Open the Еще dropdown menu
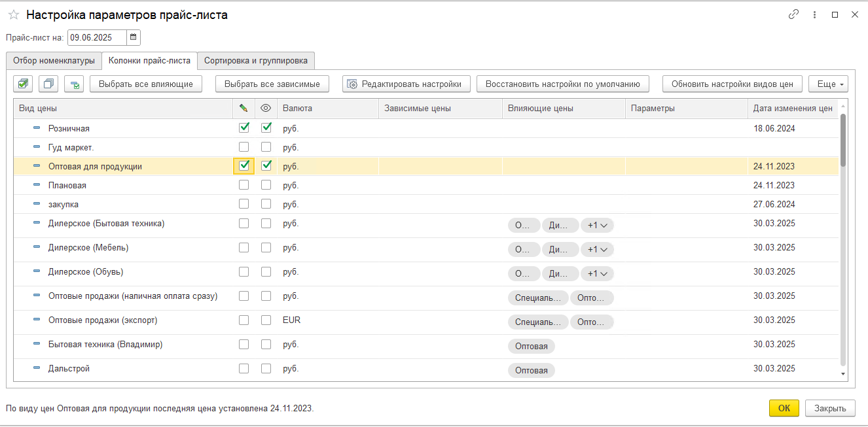The height and width of the screenshot is (427, 868). [x=829, y=84]
